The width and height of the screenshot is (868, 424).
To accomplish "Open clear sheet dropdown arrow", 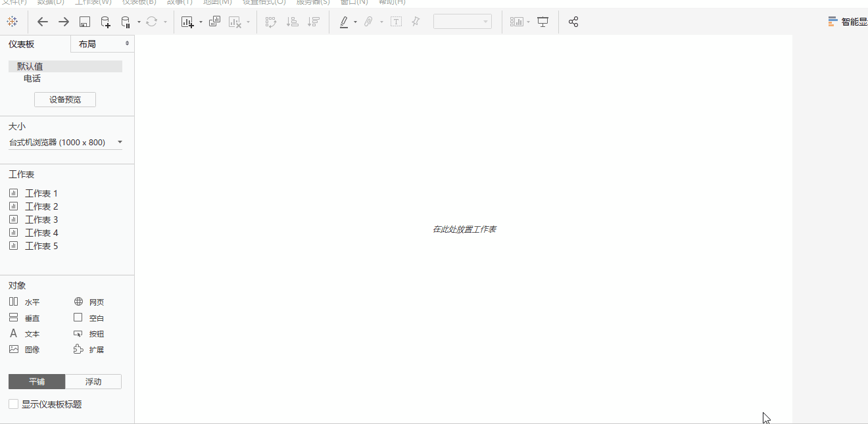I will click(248, 22).
